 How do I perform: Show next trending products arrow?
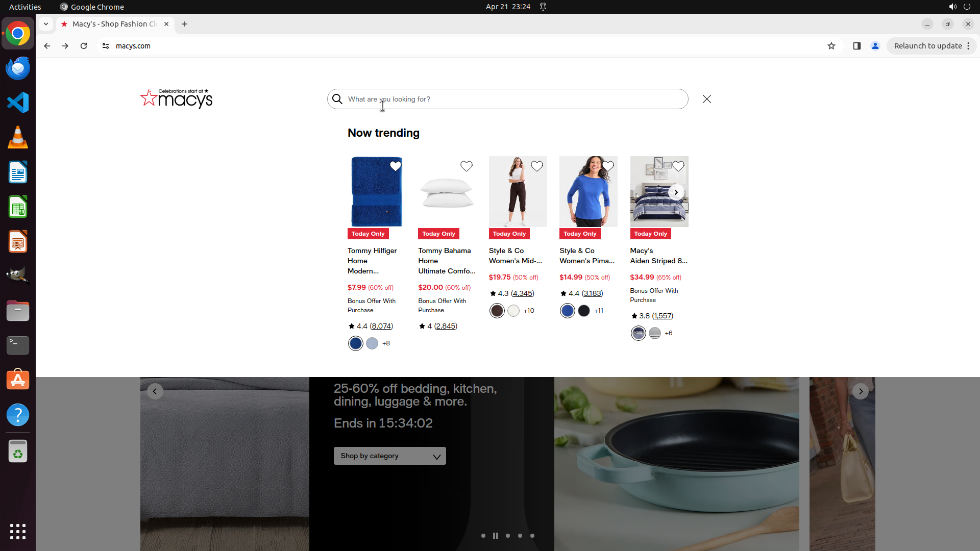676,192
